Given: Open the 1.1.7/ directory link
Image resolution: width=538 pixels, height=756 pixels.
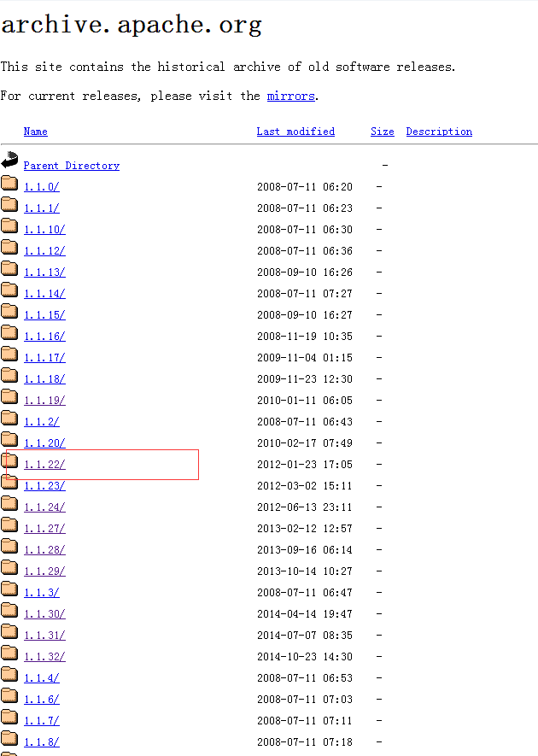Looking at the screenshot, I should pos(42,721).
